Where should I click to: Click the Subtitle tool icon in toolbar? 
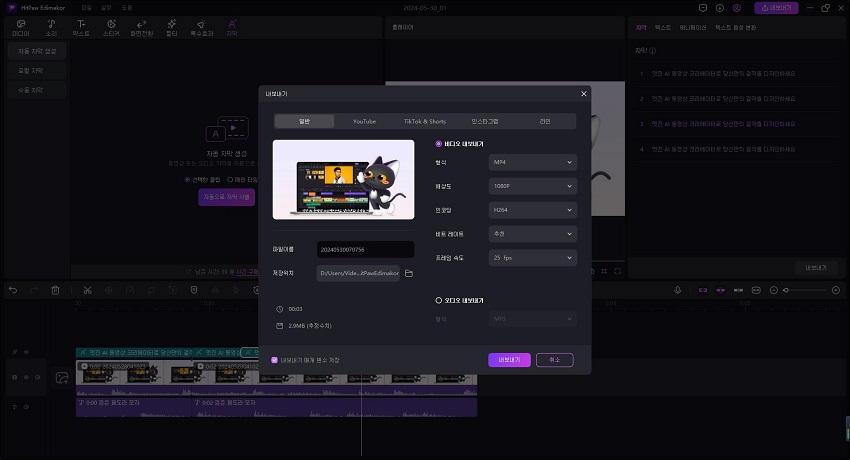point(232,27)
